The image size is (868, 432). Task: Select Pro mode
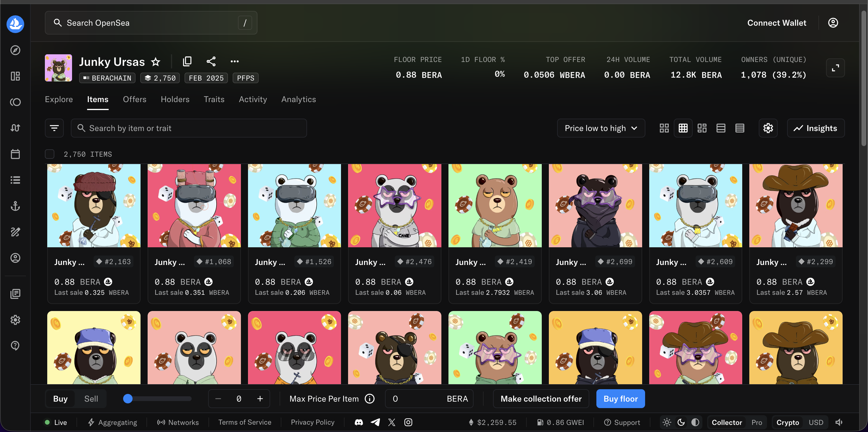click(756, 422)
